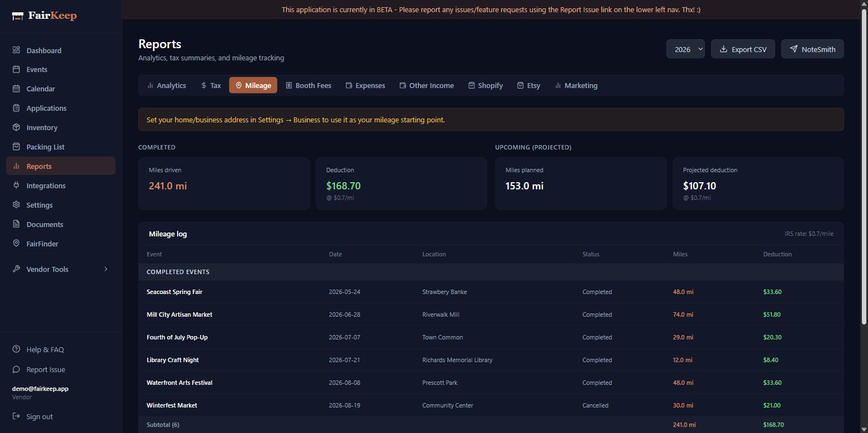Click the Deduction column header
This screenshot has height=433, width=868.
point(777,254)
